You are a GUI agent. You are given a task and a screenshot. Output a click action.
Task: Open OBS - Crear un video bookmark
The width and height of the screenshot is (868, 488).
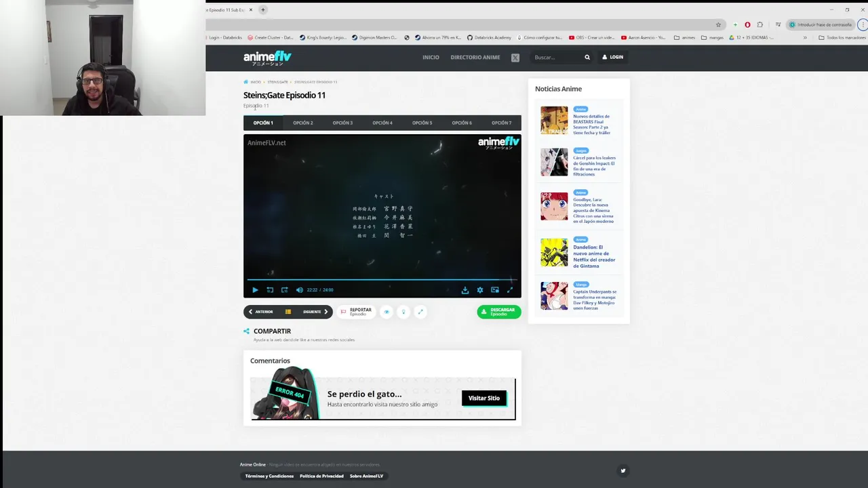[x=591, y=37]
